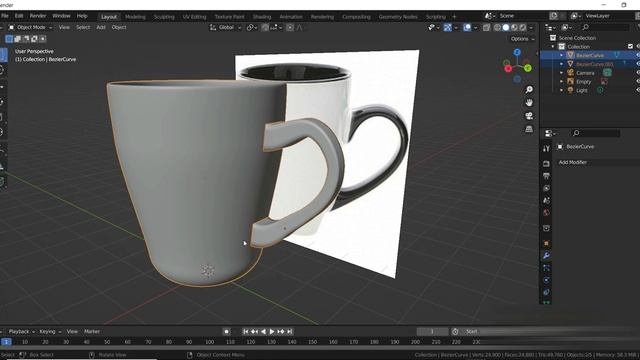Expand the Empty item in outliner
This screenshot has width=640, height=360.
click(x=562, y=82)
